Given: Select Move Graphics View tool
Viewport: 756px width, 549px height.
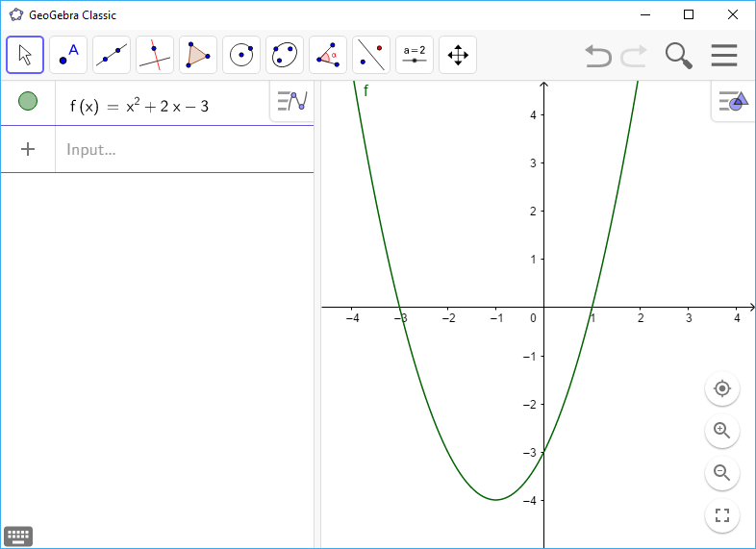Looking at the screenshot, I should (458, 55).
